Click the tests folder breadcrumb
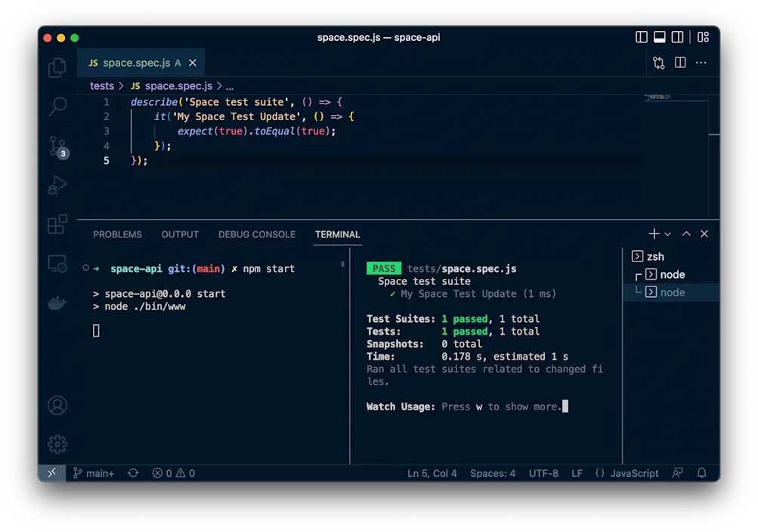Screen dimensions: 758x532 coord(102,86)
